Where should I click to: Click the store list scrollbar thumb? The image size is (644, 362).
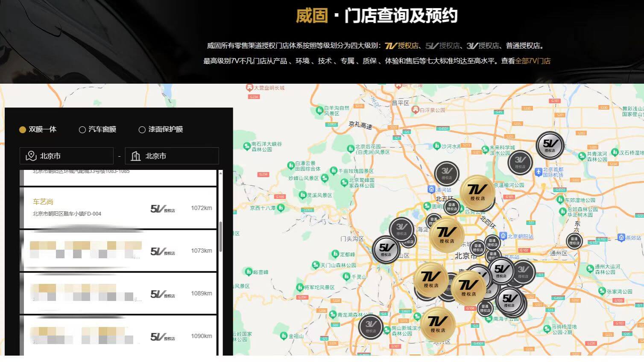point(220,237)
